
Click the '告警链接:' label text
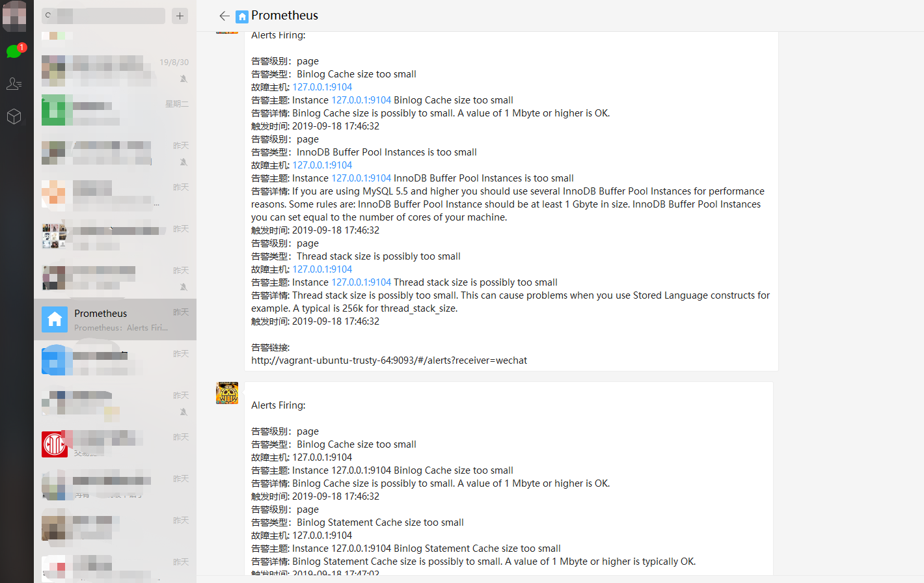(x=271, y=347)
